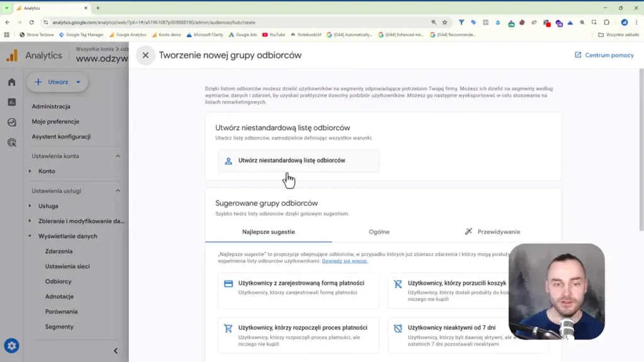Viewport: 644px width, 362px height.
Task: Open the Konto demo bookmark
Action: (x=166, y=35)
